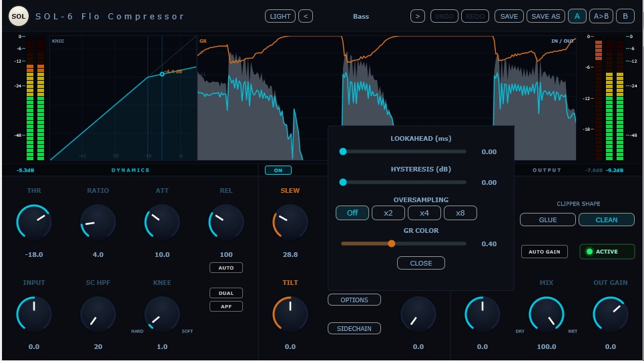Copy A to B with A>B
The height and width of the screenshot is (361, 644).
601,17
